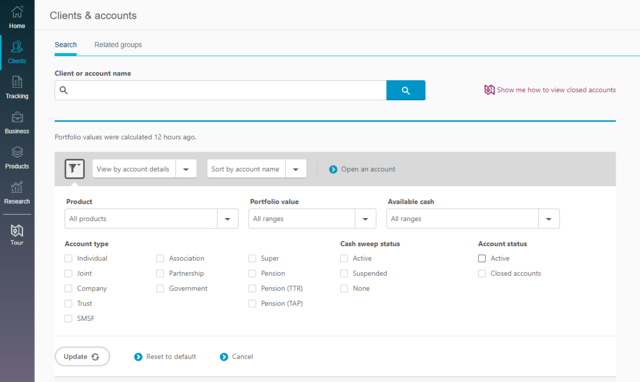The image size is (640, 382).
Task: Start the Tour from the sidebar
Action: tap(17, 235)
